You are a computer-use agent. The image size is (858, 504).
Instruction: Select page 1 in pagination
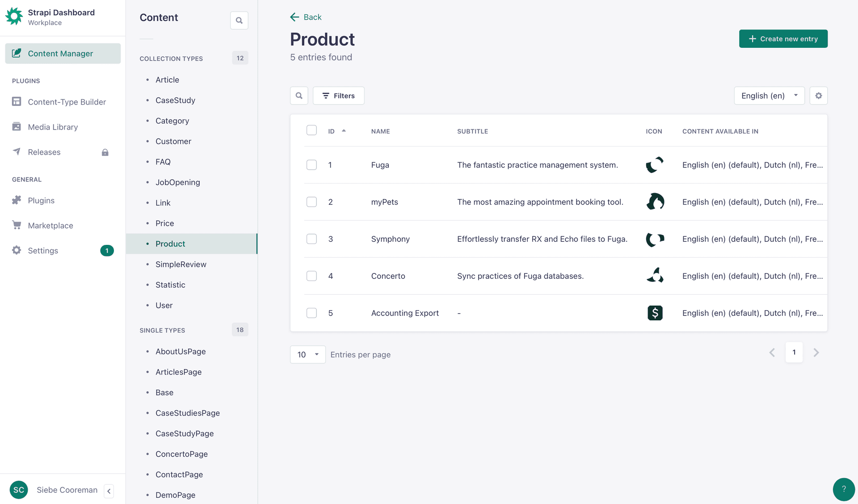794,353
